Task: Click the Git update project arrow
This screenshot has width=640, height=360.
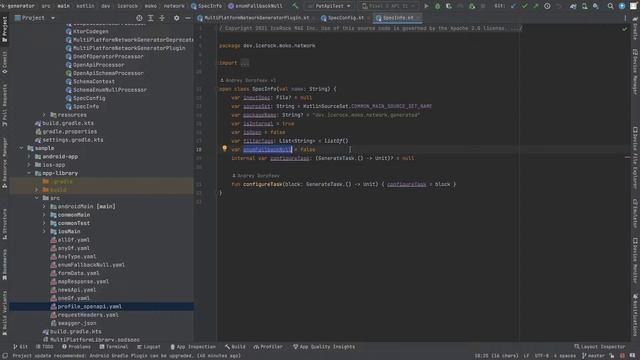Action: coord(513,6)
